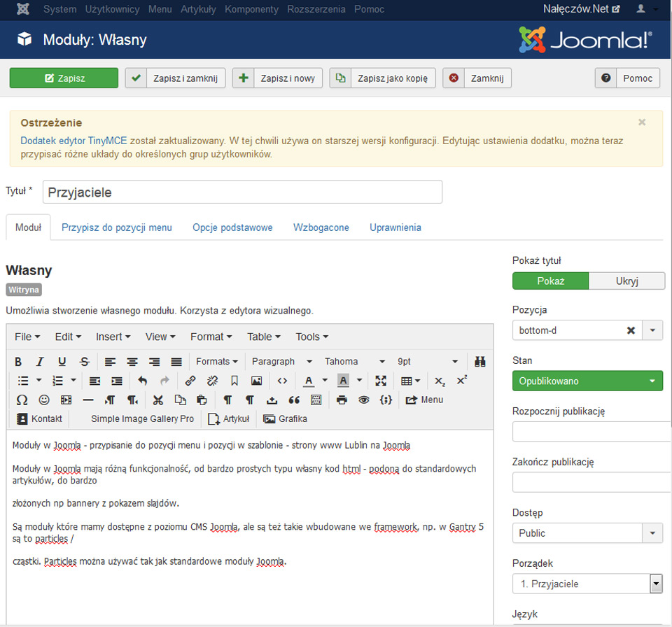Insert blockquote
The height and width of the screenshot is (627, 672).
pyautogui.click(x=294, y=400)
